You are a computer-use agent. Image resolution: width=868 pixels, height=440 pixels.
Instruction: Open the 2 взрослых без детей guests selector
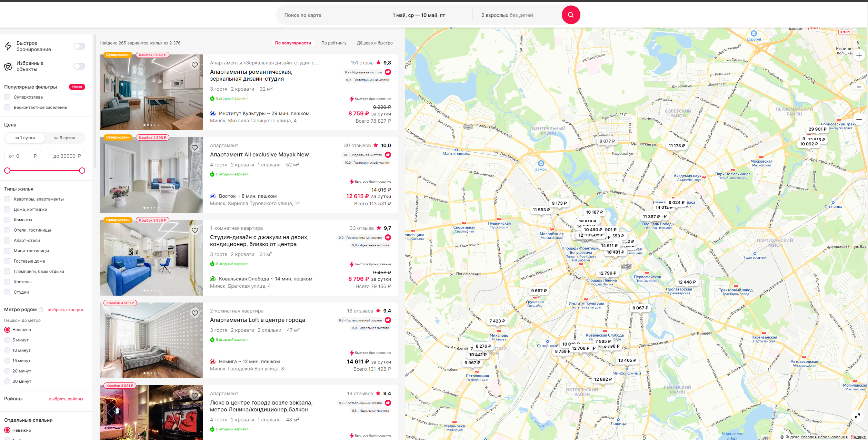507,15
